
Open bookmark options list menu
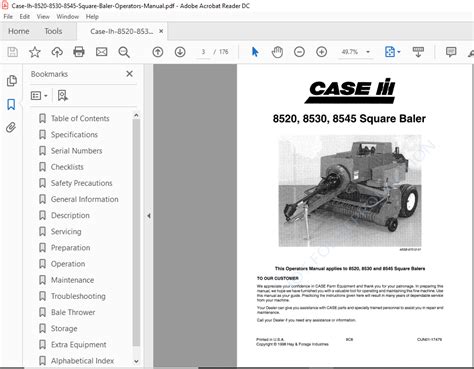click(x=39, y=96)
